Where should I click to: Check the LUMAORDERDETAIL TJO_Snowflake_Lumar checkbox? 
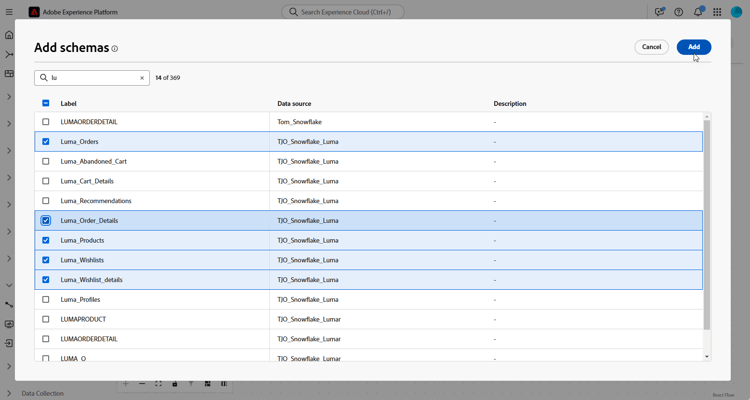click(45, 339)
